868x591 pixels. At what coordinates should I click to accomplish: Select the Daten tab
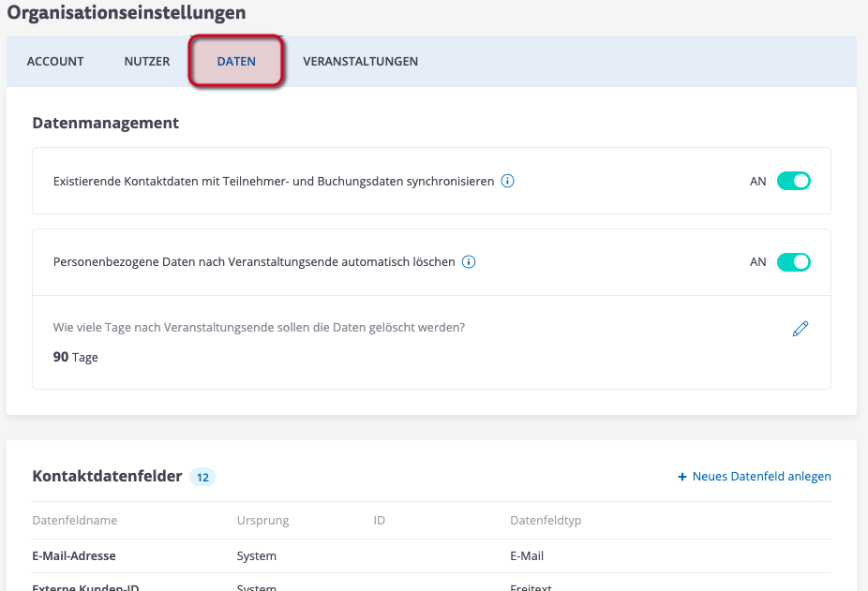pyautogui.click(x=236, y=62)
